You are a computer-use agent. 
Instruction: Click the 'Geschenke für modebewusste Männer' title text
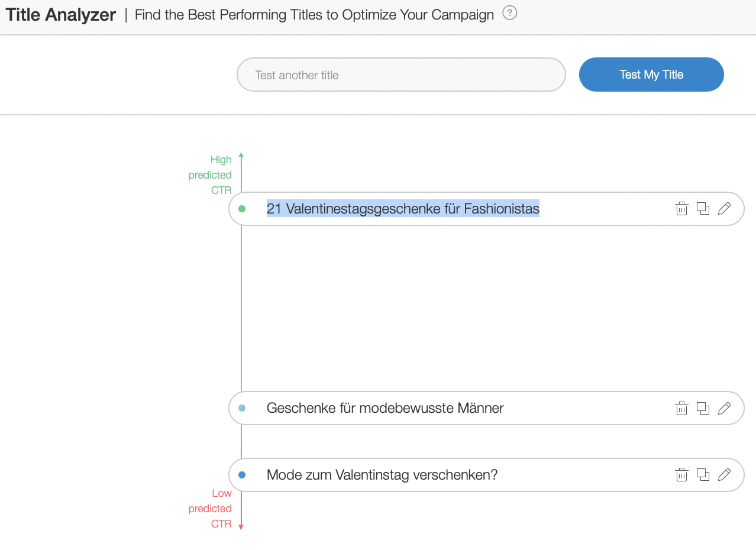[x=385, y=408]
